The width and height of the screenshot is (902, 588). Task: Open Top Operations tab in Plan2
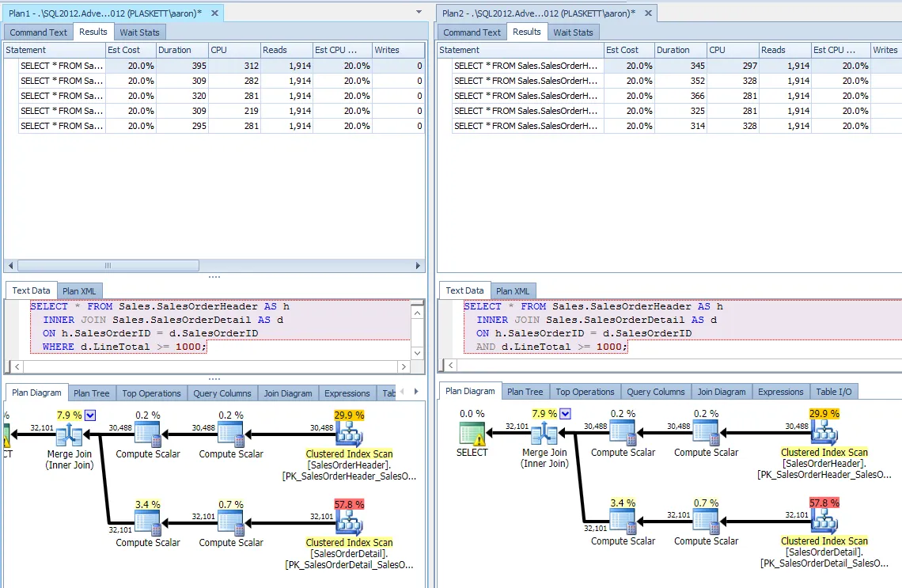pos(585,392)
